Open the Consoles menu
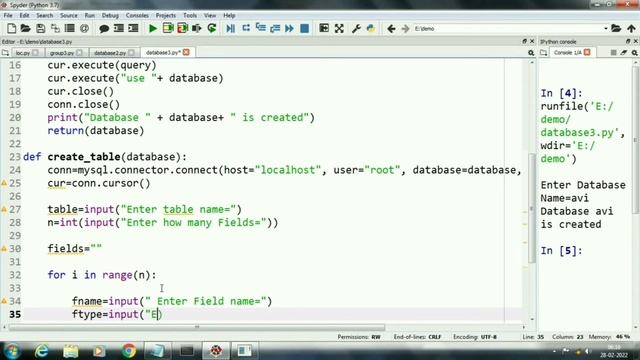Image resolution: width=640 pixels, height=360 pixels. tap(137, 16)
